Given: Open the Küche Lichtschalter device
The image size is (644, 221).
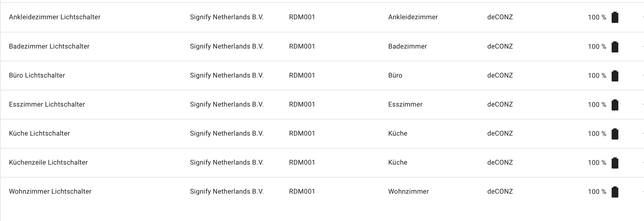Looking at the screenshot, I should click(x=40, y=133).
